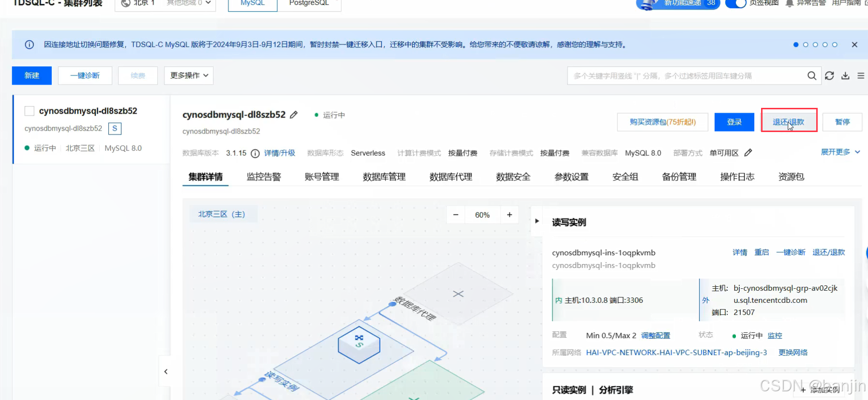Open the HAI-VPC-NETWORK subnet link
The height and width of the screenshot is (400, 868).
coord(676,353)
